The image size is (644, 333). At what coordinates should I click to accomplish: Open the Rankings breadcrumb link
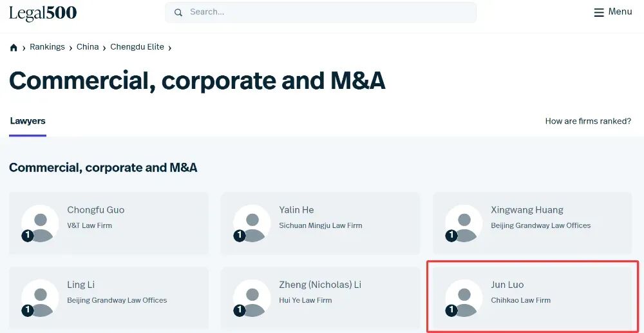click(x=47, y=47)
